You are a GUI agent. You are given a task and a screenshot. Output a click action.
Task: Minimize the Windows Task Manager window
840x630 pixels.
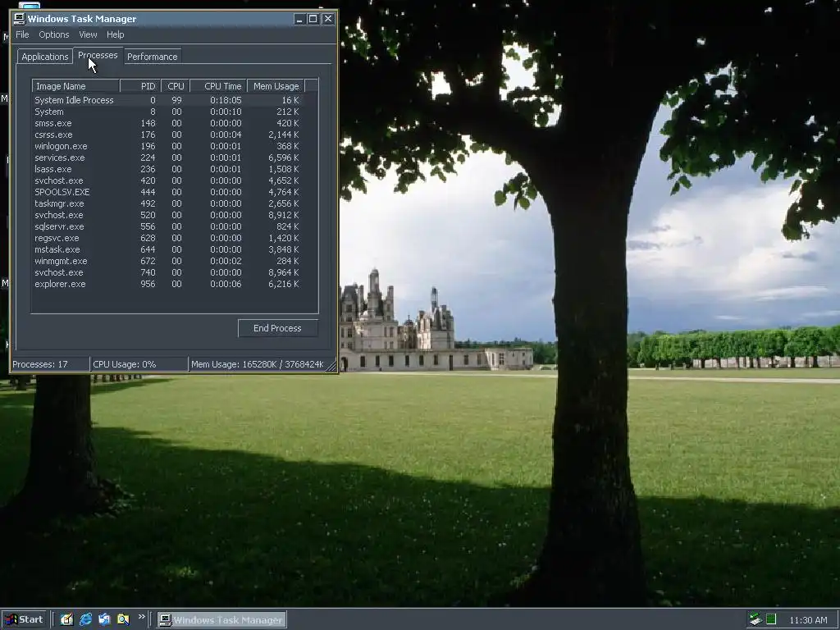pos(299,19)
